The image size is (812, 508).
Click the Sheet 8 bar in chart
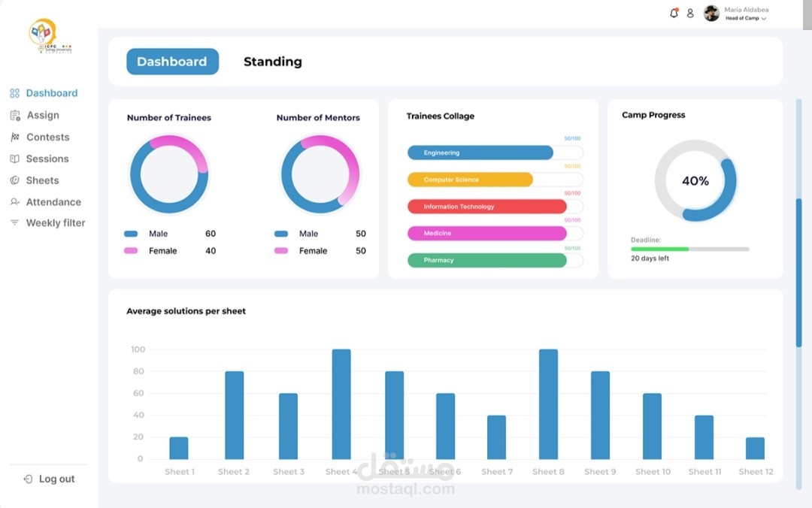pos(548,404)
